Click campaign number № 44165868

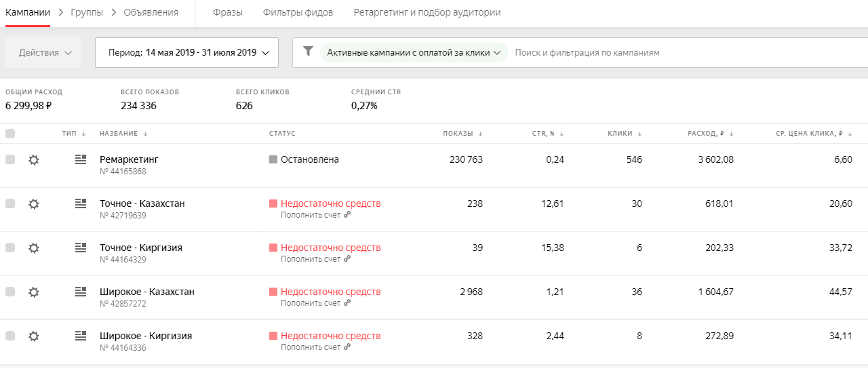pos(123,172)
